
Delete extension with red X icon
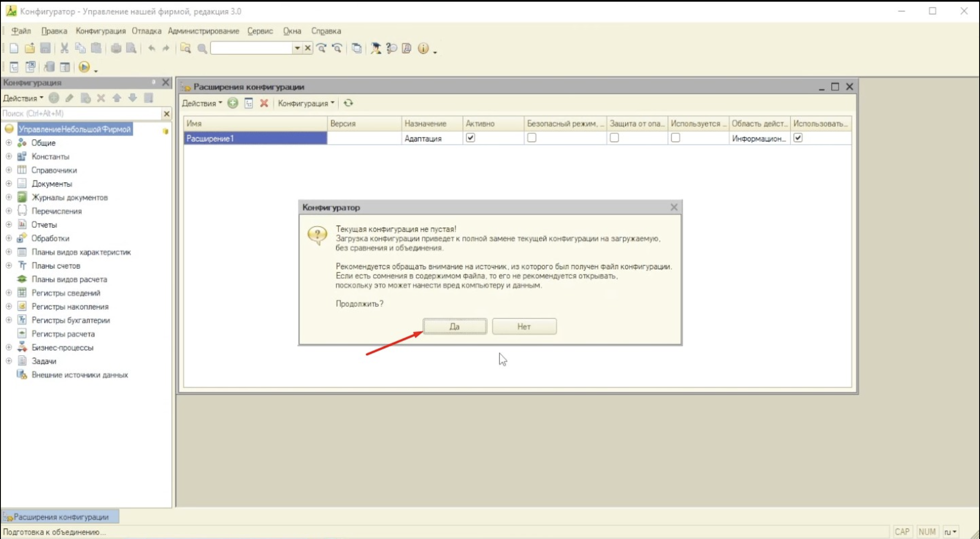[x=264, y=103]
